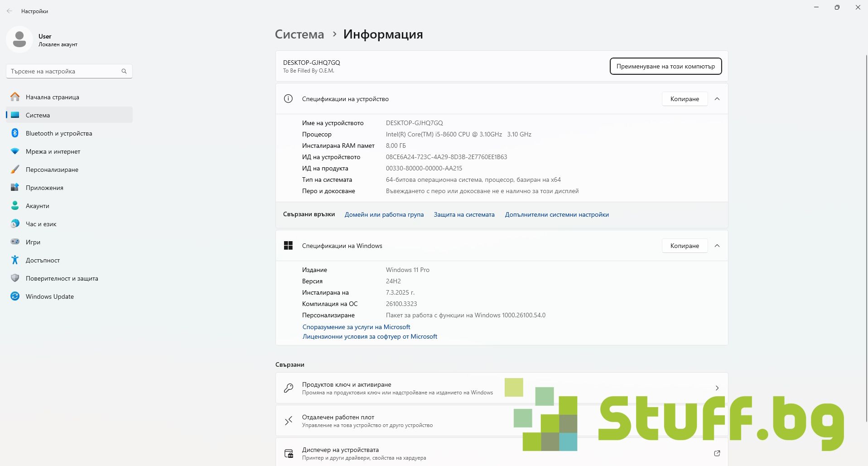Click the product ID 00330-80000-00000-AA215

[x=424, y=168]
